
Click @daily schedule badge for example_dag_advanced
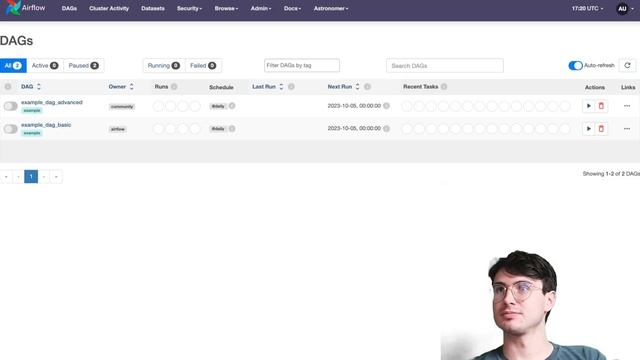click(218, 106)
